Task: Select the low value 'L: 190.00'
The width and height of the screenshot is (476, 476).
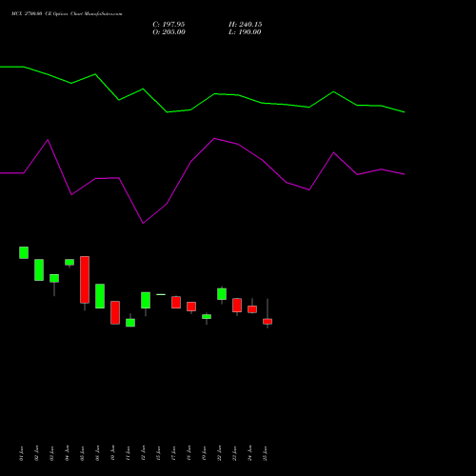Action: click(x=245, y=32)
